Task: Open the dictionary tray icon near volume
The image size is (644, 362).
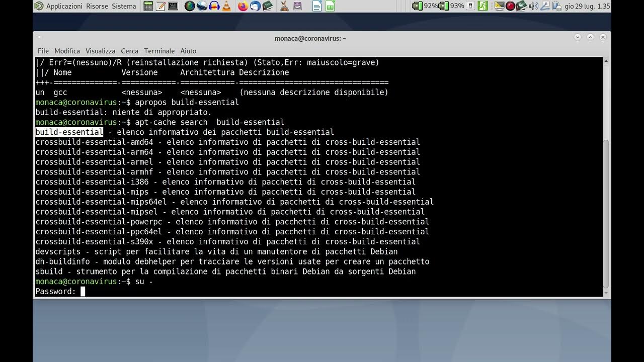Action: click(521, 6)
